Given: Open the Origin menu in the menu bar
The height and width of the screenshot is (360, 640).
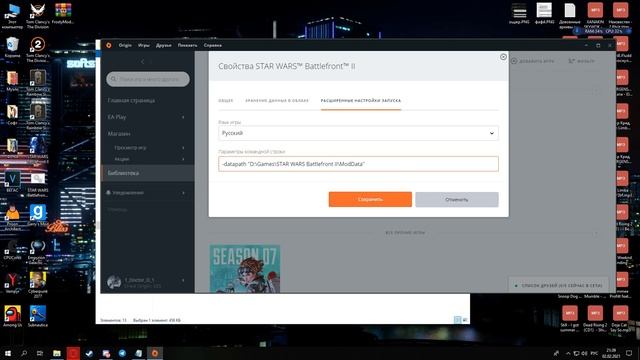Looking at the screenshot, I should [x=125, y=45].
